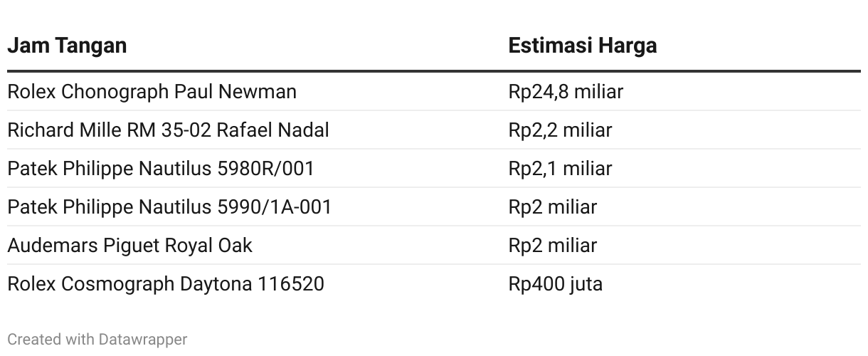Click Patek Philippe Nautilus 5990/1A-001 cell
Screen dimensions: 868x356
pyautogui.click(x=169, y=207)
